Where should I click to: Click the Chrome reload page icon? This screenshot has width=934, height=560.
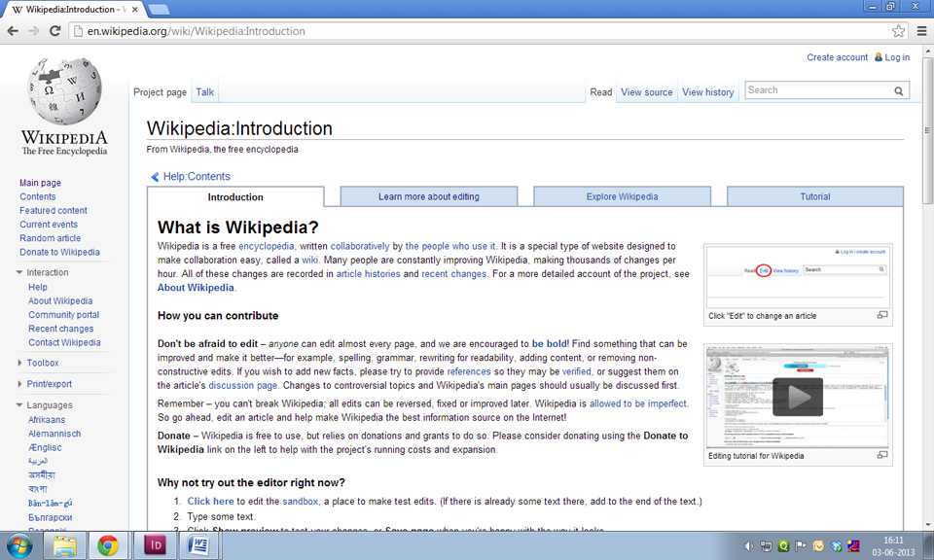pos(54,31)
